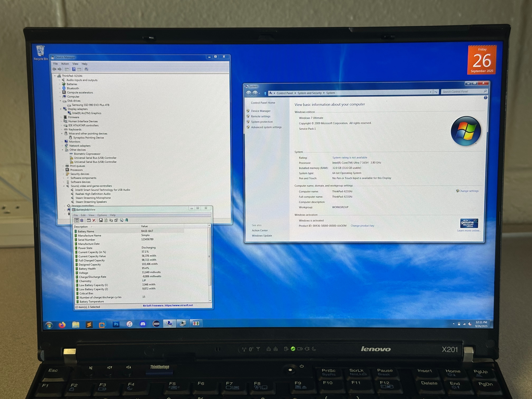Viewport: 532px width, 399px height.
Task: Select Scan for hardware changes in Device Manager toolbar
Action: click(x=87, y=69)
